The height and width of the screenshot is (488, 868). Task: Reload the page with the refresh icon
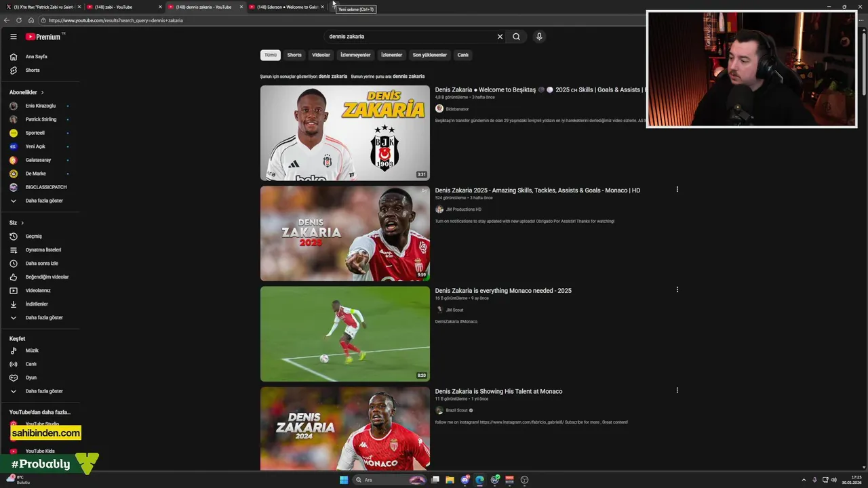19,20
